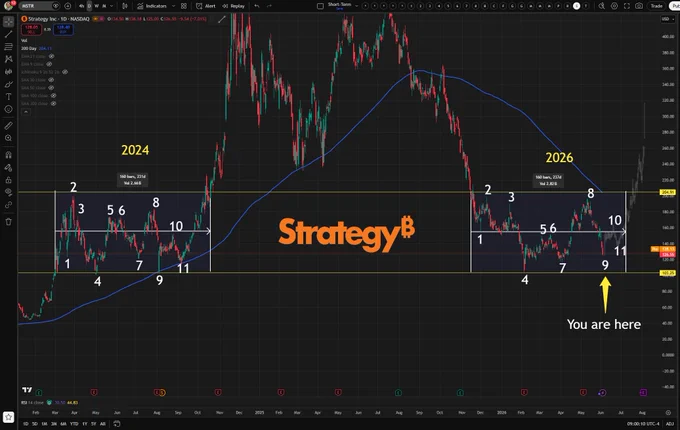The height and width of the screenshot is (430, 680).
Task: Set date range to 5Y
Action: coord(93,424)
